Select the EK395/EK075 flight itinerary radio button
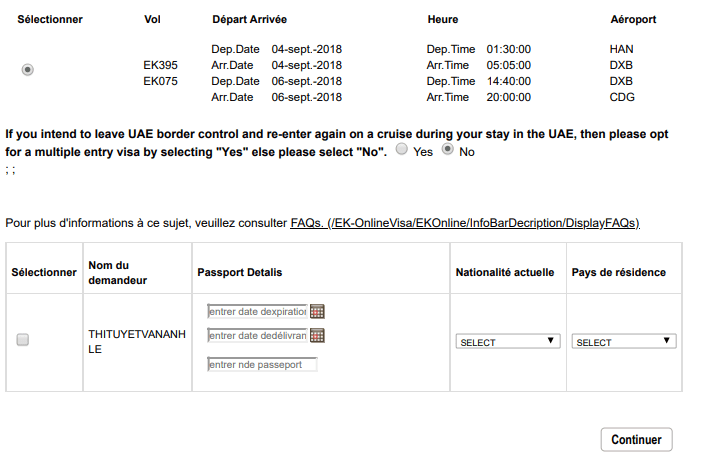Viewport: 703px width, 460px height. point(28,69)
